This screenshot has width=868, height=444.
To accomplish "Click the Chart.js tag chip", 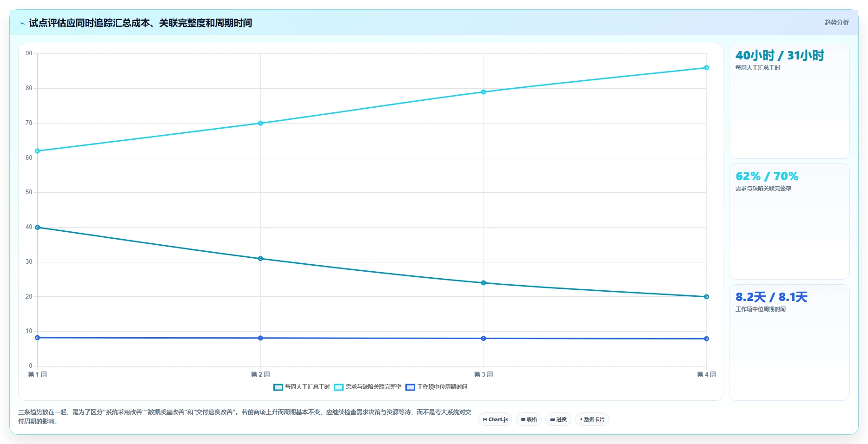I will coord(495,419).
